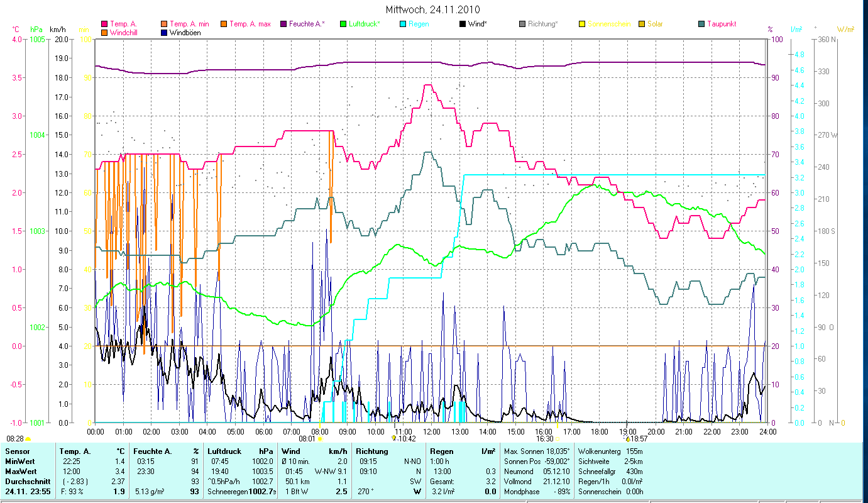Viewport: 868px width, 503px height.
Task: Click the '1 Bft W' wind value
Action: click(296, 492)
